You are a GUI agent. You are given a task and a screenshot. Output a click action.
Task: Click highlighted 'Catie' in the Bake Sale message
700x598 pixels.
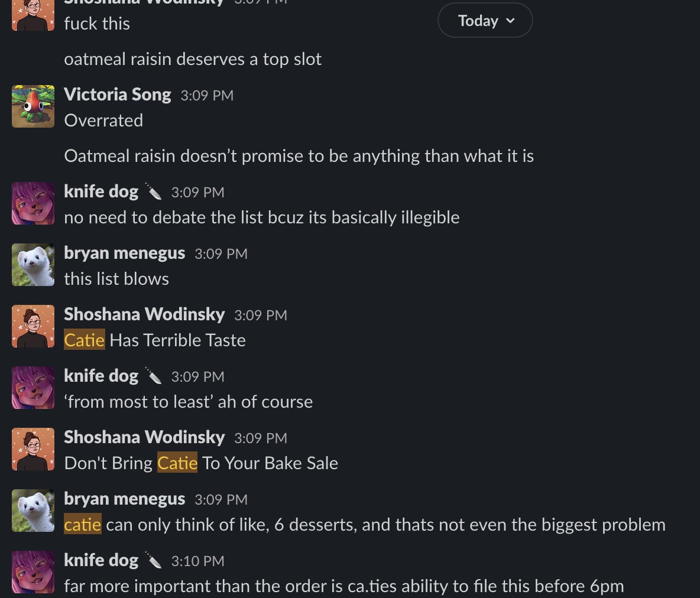point(177,463)
